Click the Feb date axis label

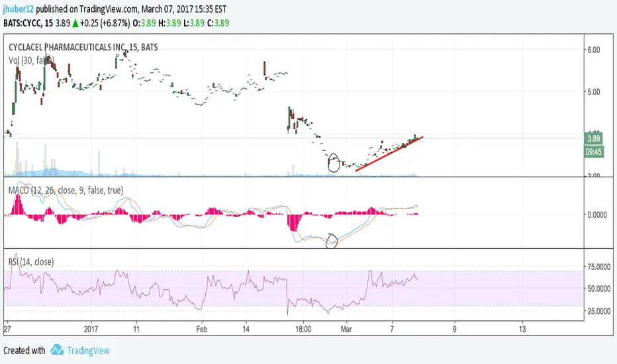coord(201,329)
